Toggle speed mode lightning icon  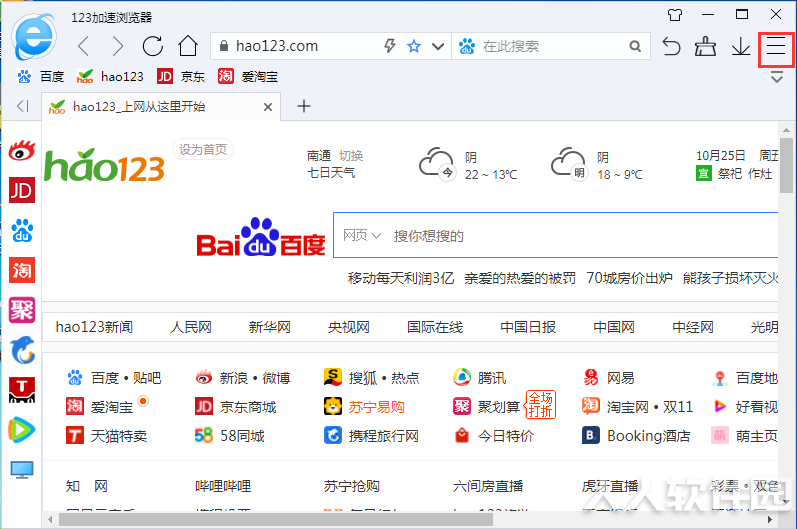click(390, 46)
